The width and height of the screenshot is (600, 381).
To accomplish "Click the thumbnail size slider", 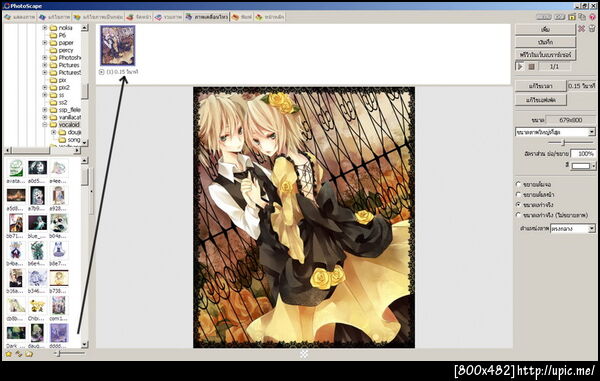I will click(x=69, y=354).
